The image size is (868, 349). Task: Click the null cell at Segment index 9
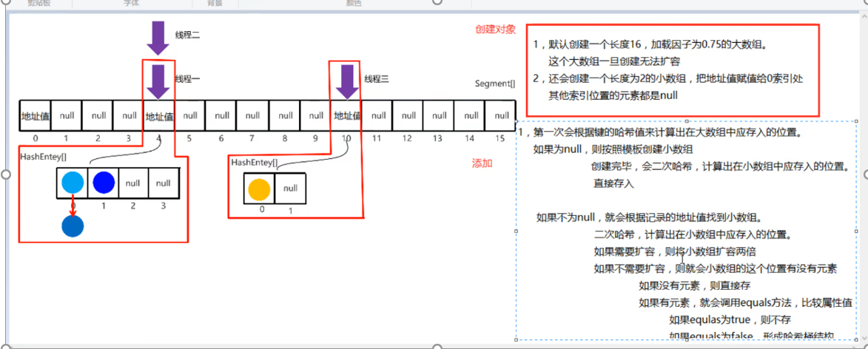(x=315, y=116)
